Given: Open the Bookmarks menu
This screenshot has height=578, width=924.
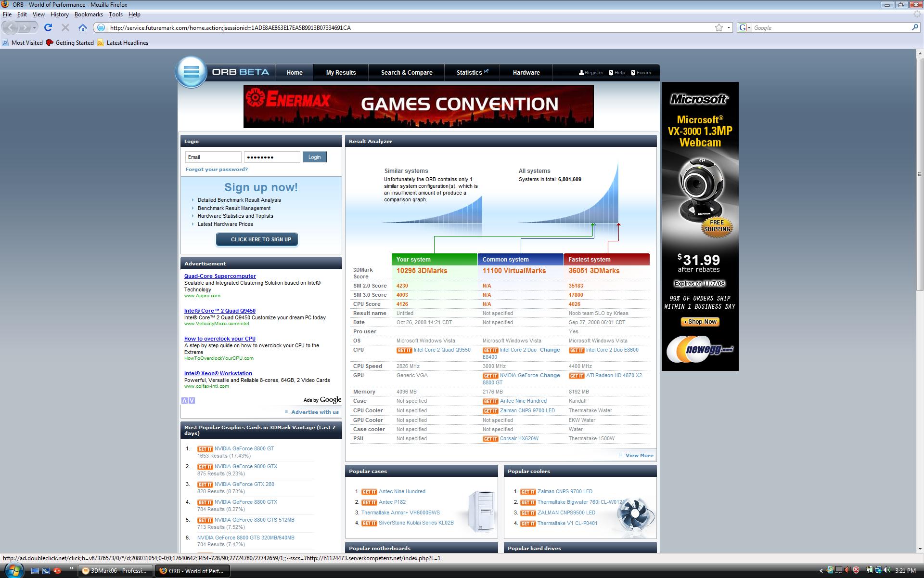Looking at the screenshot, I should click(89, 14).
